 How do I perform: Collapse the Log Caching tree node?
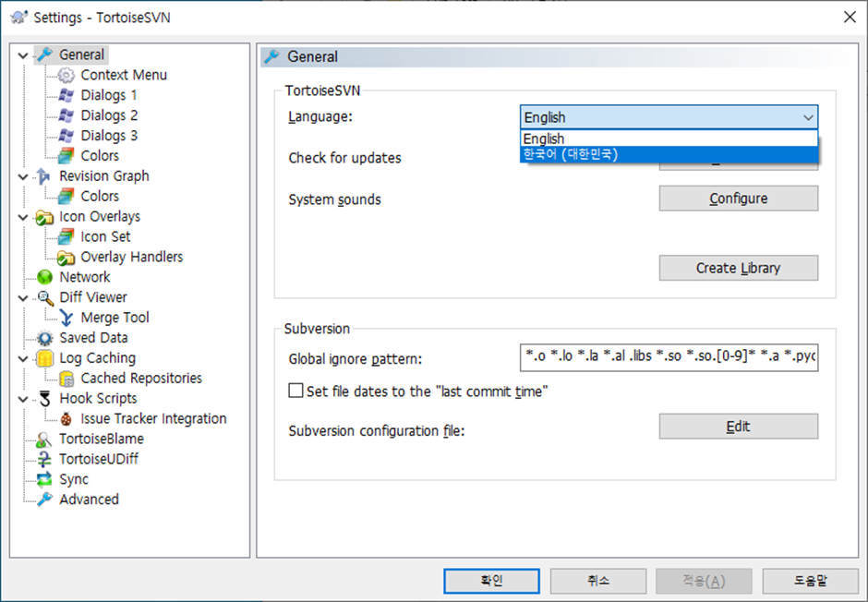23,359
